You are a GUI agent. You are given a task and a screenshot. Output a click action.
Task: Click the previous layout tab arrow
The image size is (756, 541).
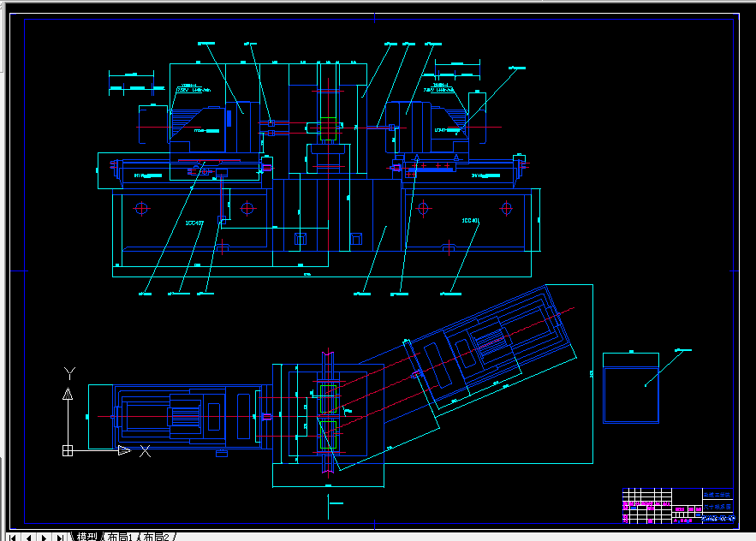click(x=28, y=537)
